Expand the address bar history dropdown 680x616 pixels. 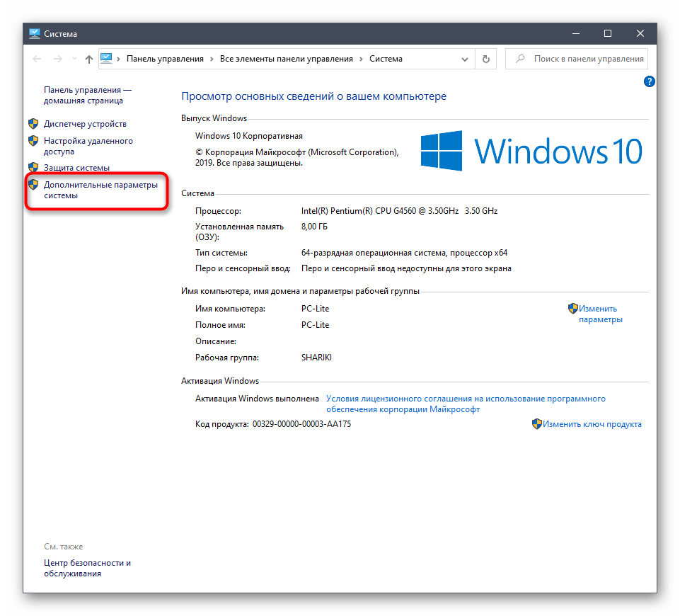pos(465,59)
